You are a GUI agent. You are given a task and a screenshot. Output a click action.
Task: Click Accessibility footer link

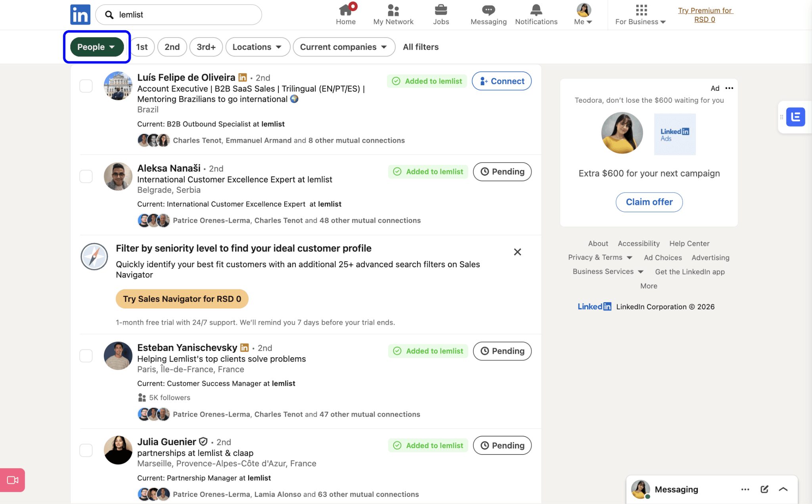click(x=639, y=243)
